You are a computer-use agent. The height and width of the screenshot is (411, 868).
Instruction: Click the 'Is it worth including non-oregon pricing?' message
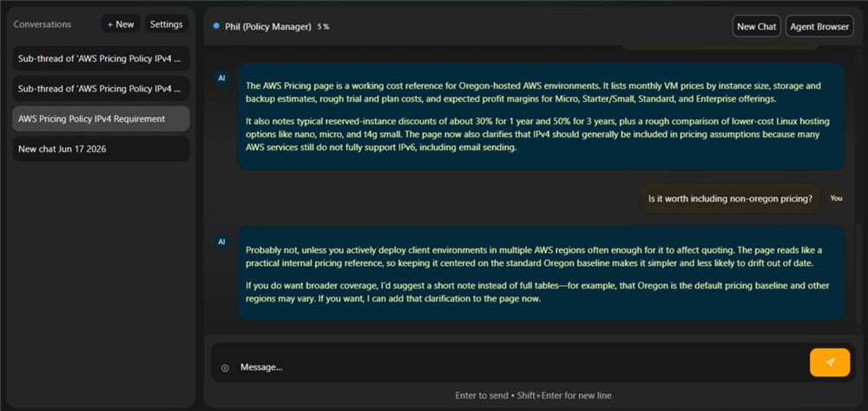pyautogui.click(x=730, y=198)
